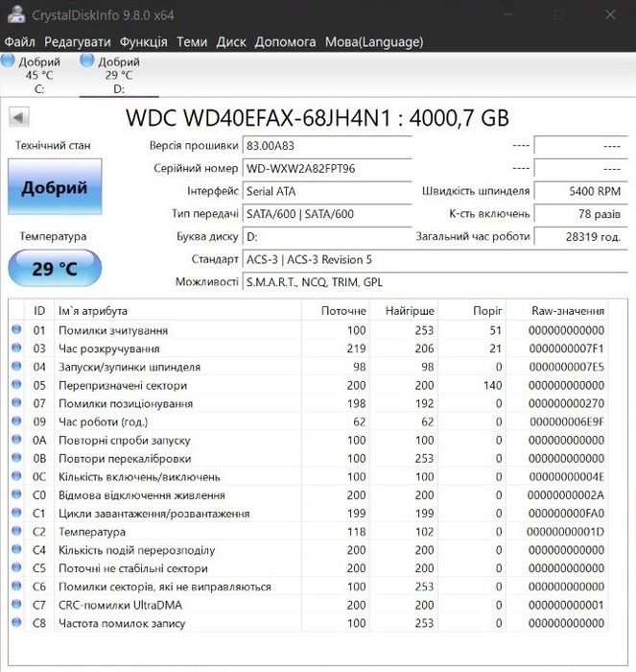The image size is (636, 672).
Task: Select the CRC-помилки UltraDMA row
Action: pos(308,605)
